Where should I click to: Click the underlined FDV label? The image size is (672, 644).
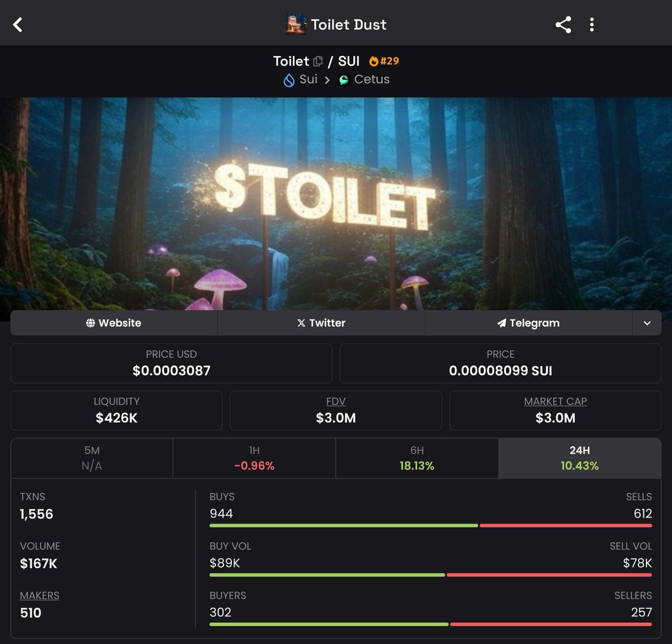click(336, 402)
